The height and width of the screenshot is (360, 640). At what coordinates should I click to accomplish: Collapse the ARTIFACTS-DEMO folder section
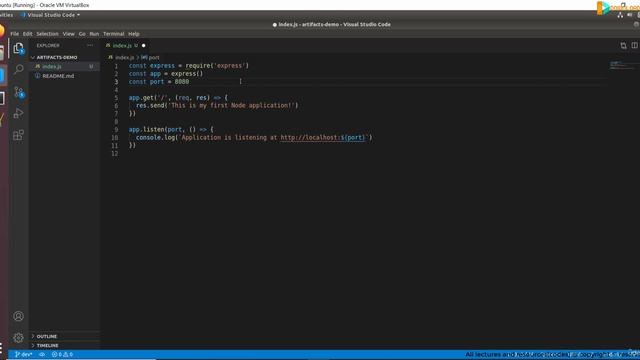point(57,58)
